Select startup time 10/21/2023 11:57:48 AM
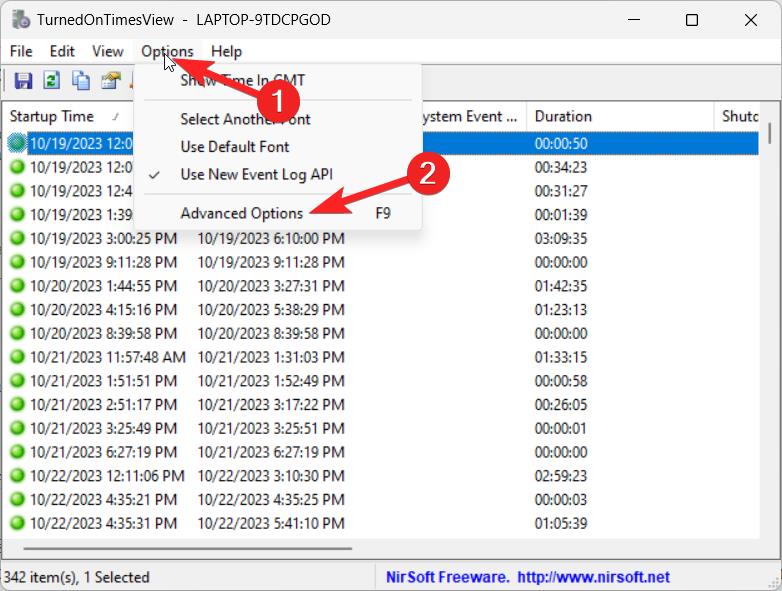This screenshot has width=782, height=591. pyautogui.click(x=108, y=357)
